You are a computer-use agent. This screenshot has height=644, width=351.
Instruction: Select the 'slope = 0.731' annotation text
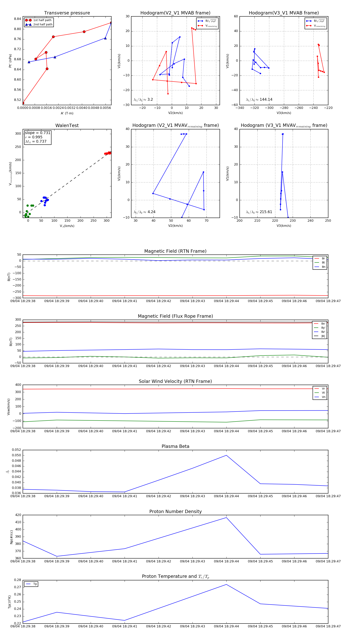[x=37, y=133]
